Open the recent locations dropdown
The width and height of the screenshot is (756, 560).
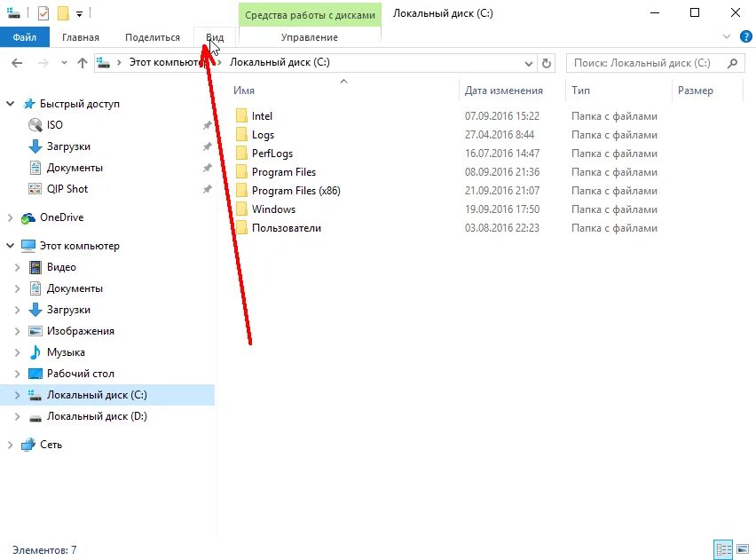click(64, 63)
